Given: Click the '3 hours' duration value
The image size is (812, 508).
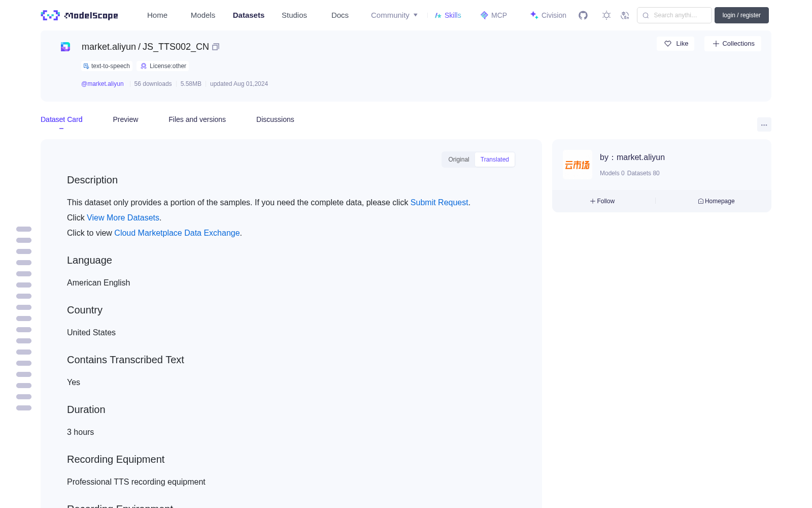Looking at the screenshot, I should click(x=80, y=432).
